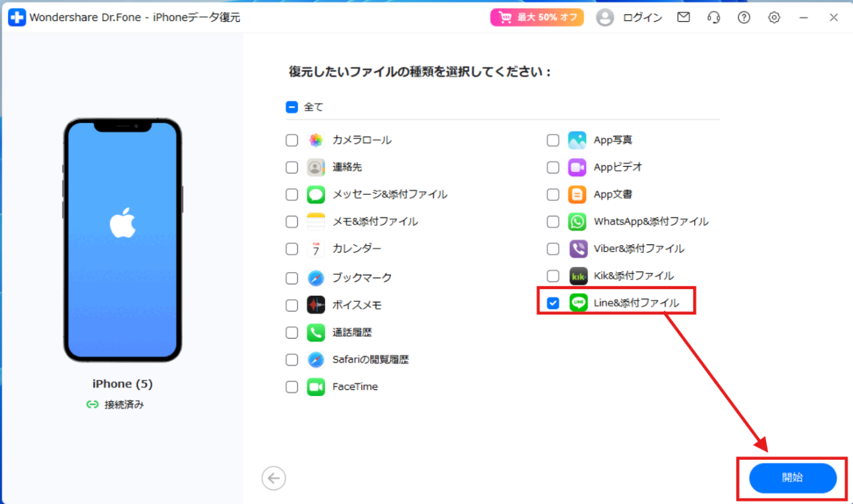Click the Calendar (カレンダー) icon
Viewport: 853px width, 504px height.
click(316, 249)
